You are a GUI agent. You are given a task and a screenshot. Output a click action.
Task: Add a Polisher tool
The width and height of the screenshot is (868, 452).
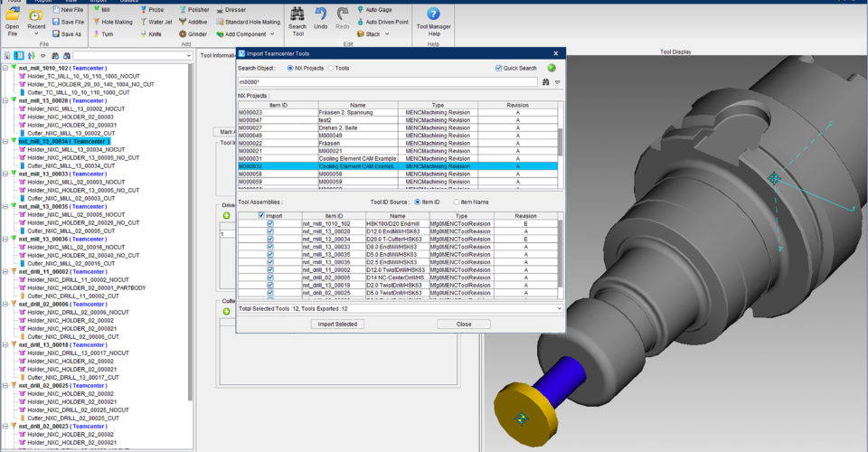tap(194, 10)
